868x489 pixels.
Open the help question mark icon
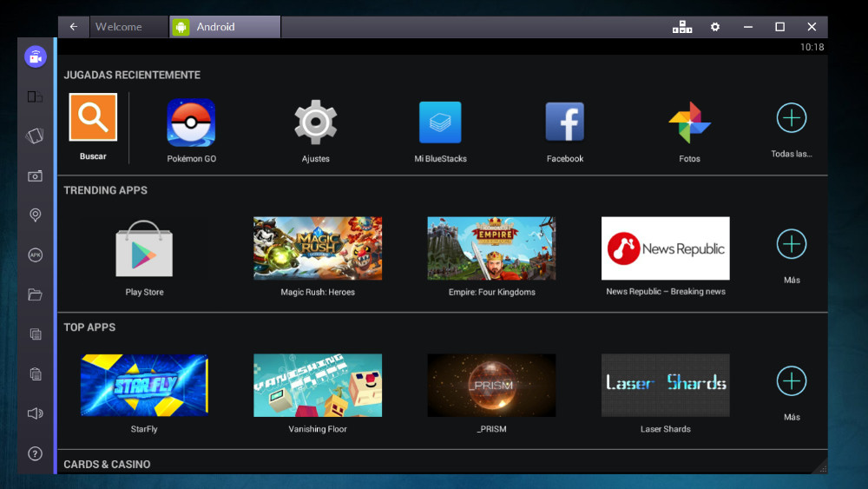35,453
